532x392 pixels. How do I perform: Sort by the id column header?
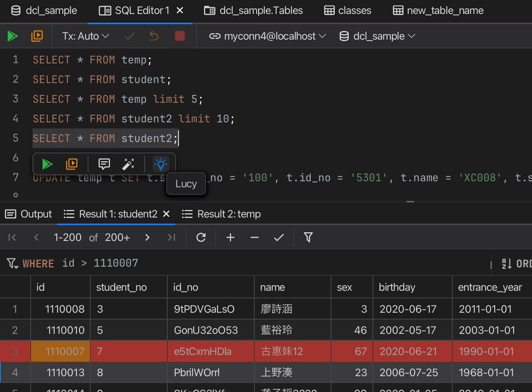coord(60,287)
